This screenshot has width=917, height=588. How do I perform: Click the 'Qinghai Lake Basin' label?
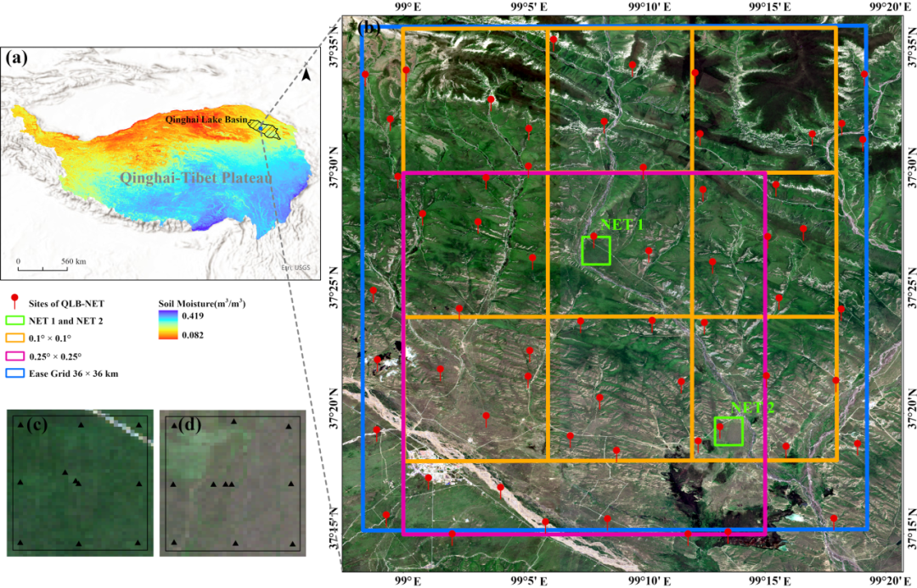click(x=205, y=120)
